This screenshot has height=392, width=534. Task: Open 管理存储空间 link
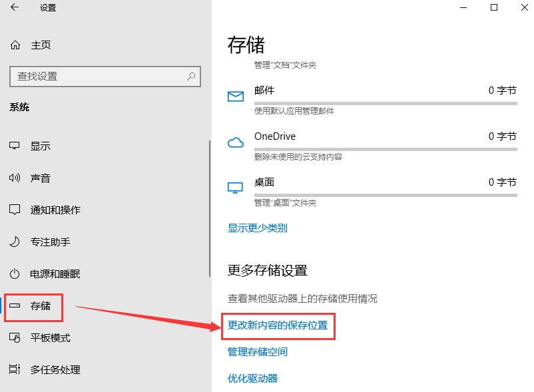coord(258,352)
